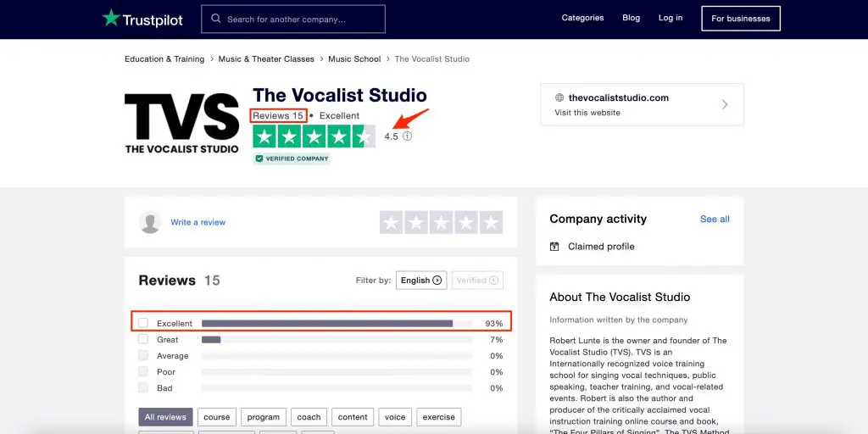Viewport: 868px width, 434px height.
Task: Click the Search for another company field
Action: click(x=293, y=19)
